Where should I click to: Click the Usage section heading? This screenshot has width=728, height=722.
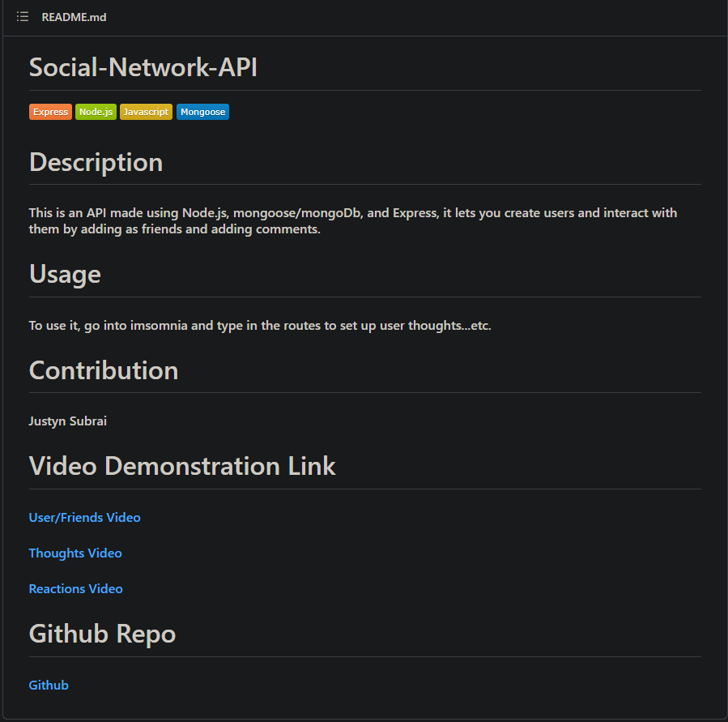[65, 274]
